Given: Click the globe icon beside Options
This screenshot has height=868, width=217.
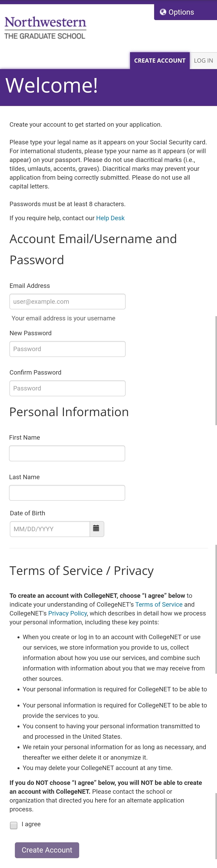Looking at the screenshot, I should [163, 12].
